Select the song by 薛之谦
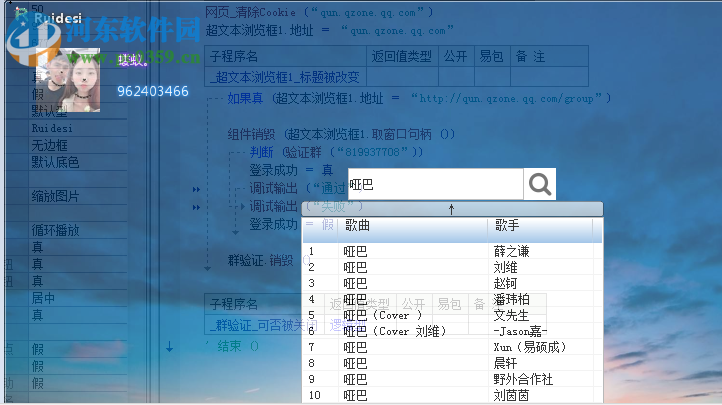722x405 pixels. [x=452, y=251]
